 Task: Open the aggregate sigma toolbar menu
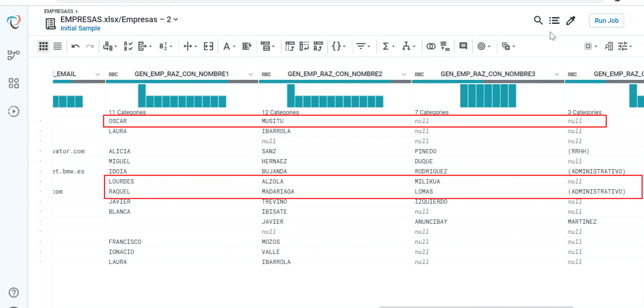(x=389, y=47)
